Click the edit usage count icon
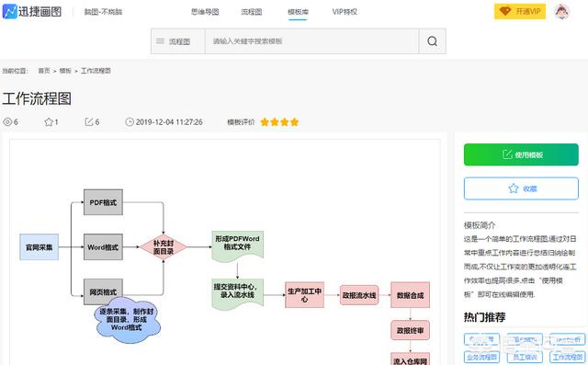 point(89,122)
